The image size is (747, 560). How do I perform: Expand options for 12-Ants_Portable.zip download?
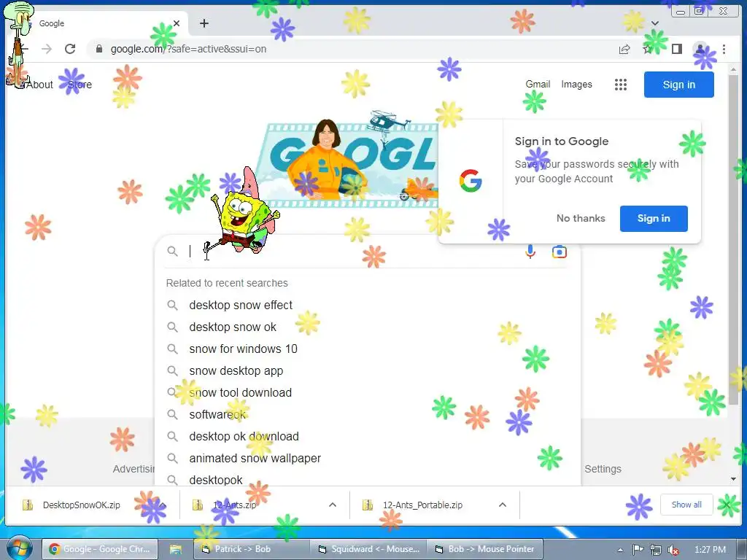[502, 505]
